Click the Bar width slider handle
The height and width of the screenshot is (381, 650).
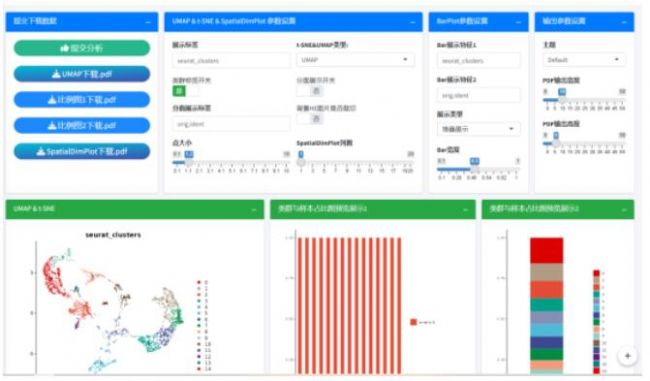point(474,170)
